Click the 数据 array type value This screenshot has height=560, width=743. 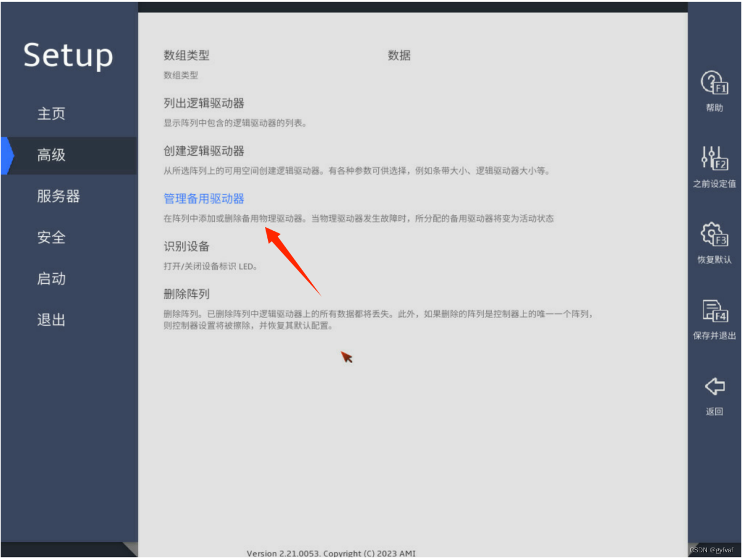(x=399, y=56)
